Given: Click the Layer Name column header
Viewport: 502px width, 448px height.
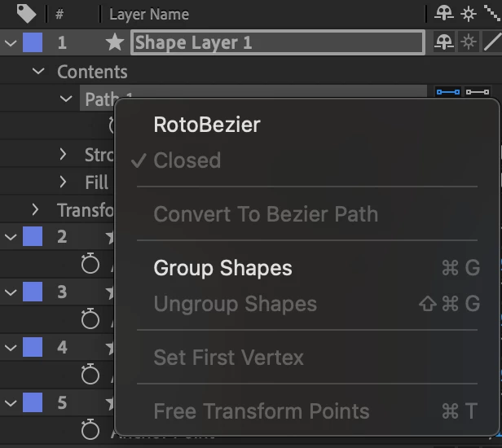Looking at the screenshot, I should pos(149,14).
